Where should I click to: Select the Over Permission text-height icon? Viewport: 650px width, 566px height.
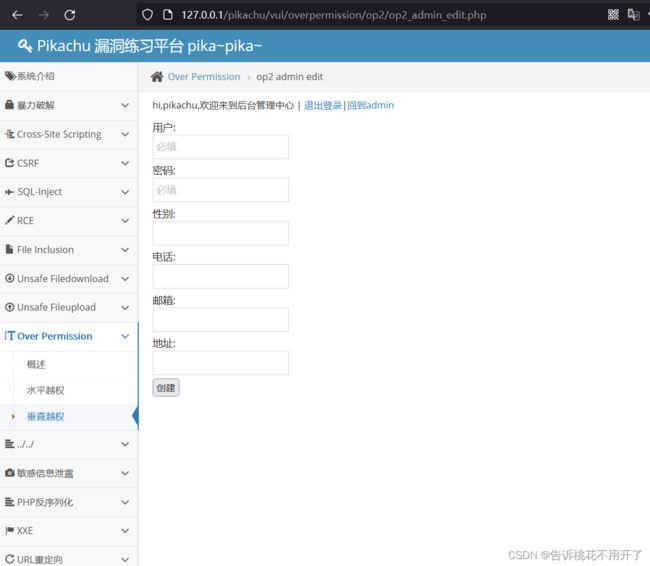click(x=10, y=336)
